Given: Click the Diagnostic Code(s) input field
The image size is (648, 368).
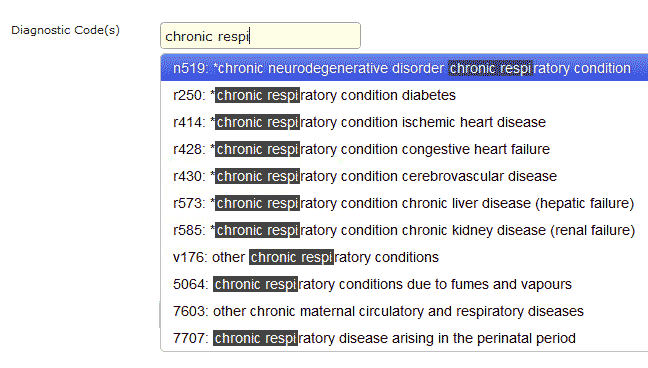Looking at the screenshot, I should [x=260, y=36].
